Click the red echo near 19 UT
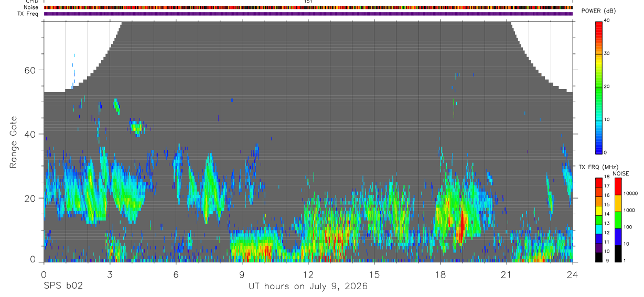 point(461,225)
